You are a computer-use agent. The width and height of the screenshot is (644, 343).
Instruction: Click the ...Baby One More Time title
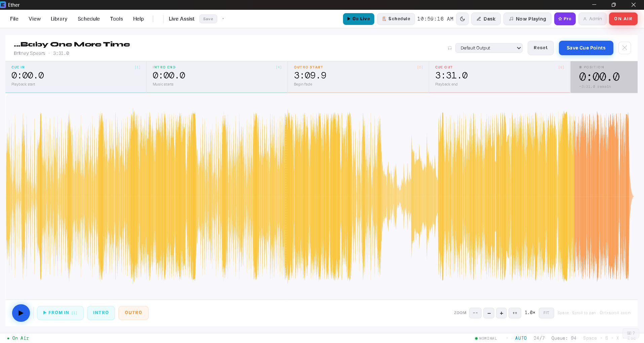(x=72, y=44)
